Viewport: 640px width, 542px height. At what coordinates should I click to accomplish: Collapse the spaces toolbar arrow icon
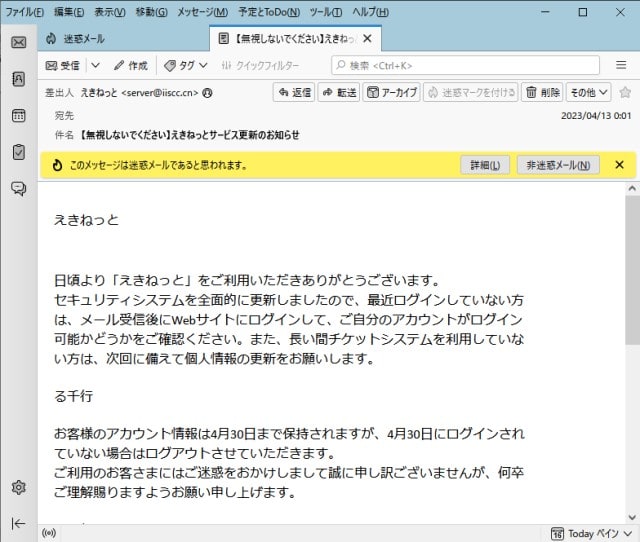click(x=18, y=523)
